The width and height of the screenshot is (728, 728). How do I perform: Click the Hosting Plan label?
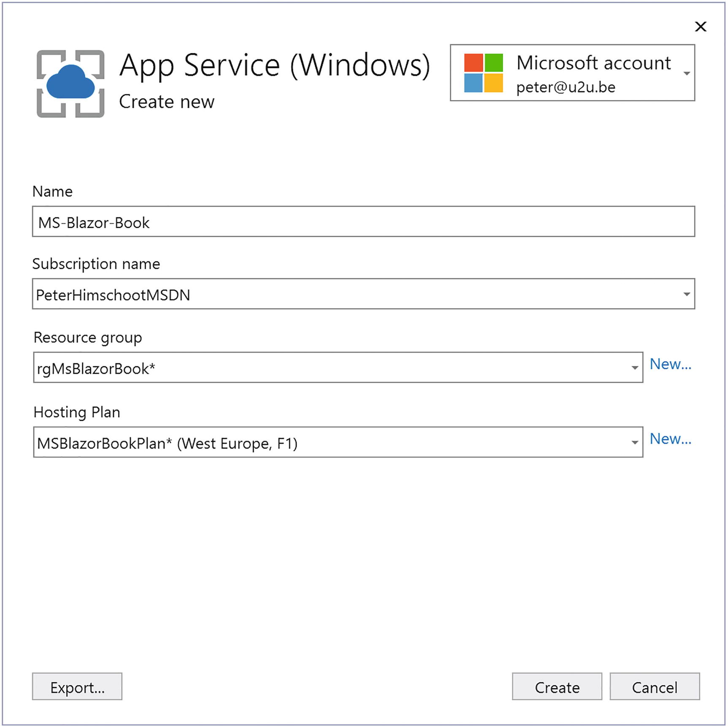pos(77,412)
